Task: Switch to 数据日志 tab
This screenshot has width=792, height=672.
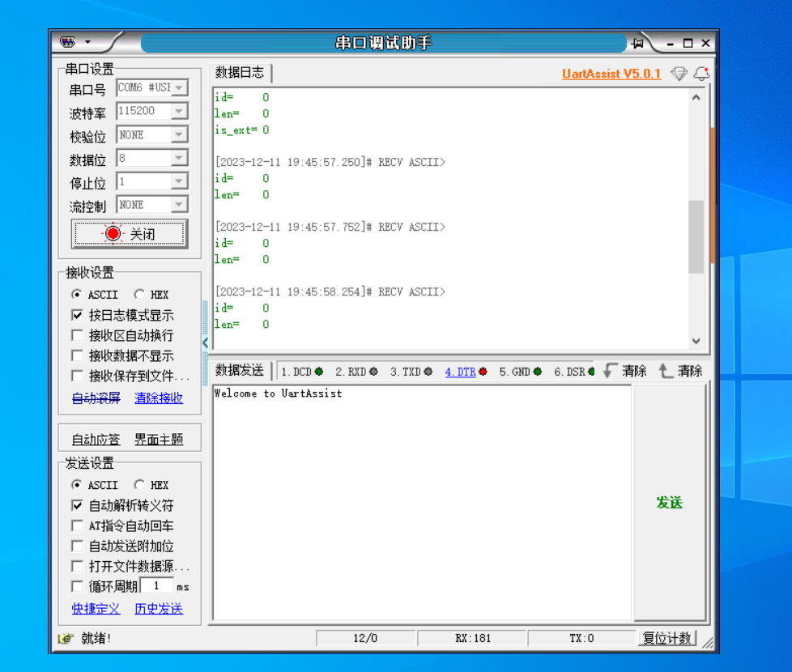Action: (240, 73)
